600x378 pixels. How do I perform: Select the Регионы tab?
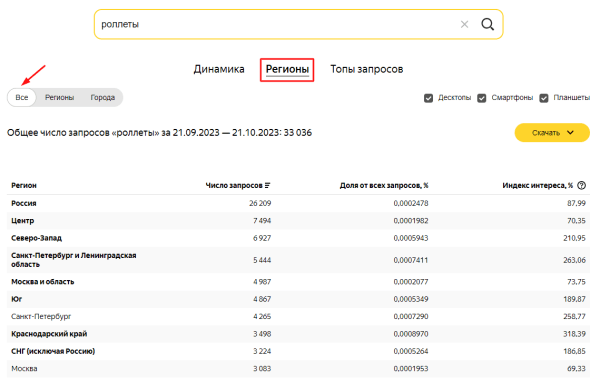[287, 69]
